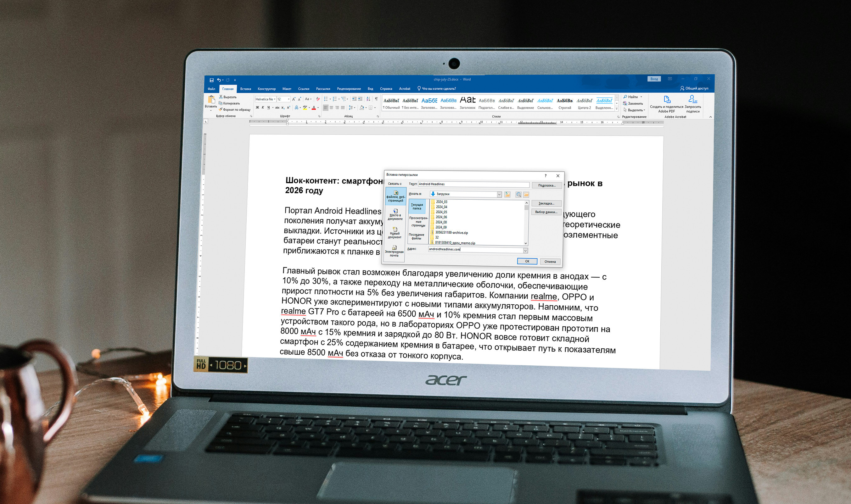
Task: Click the Format Painter brush icon
Action: point(221,110)
